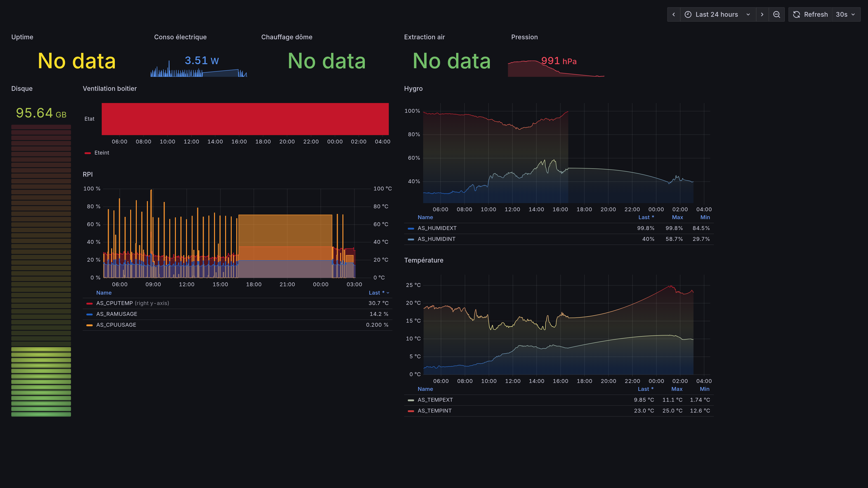The width and height of the screenshot is (868, 488).
Task: Sort Température legend by Min column
Action: click(704, 389)
